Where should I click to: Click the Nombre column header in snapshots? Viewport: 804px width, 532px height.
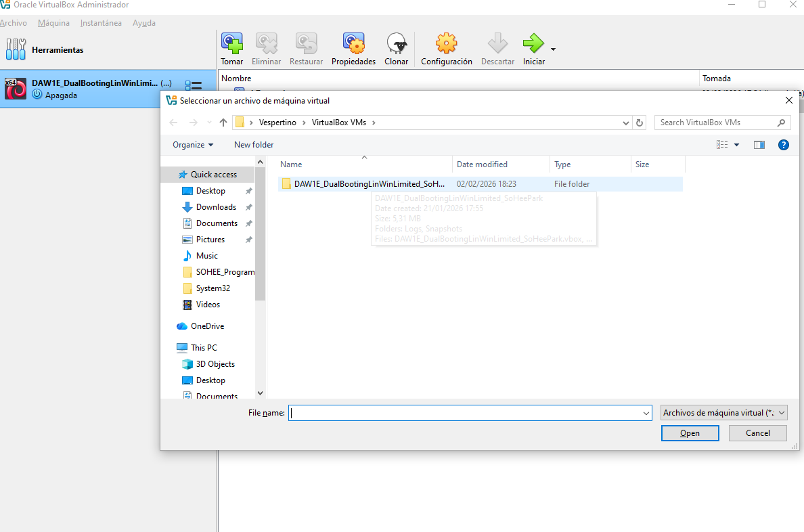click(x=236, y=79)
